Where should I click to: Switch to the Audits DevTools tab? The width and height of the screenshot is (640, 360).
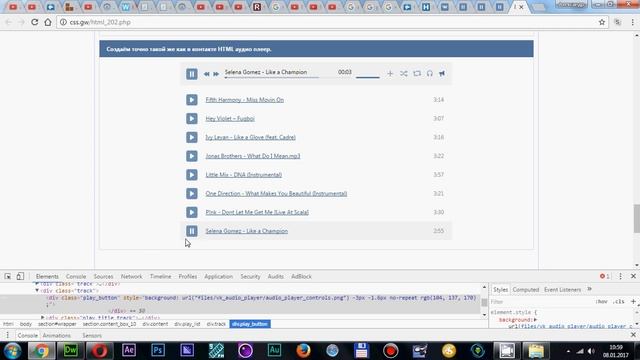[x=276, y=276]
